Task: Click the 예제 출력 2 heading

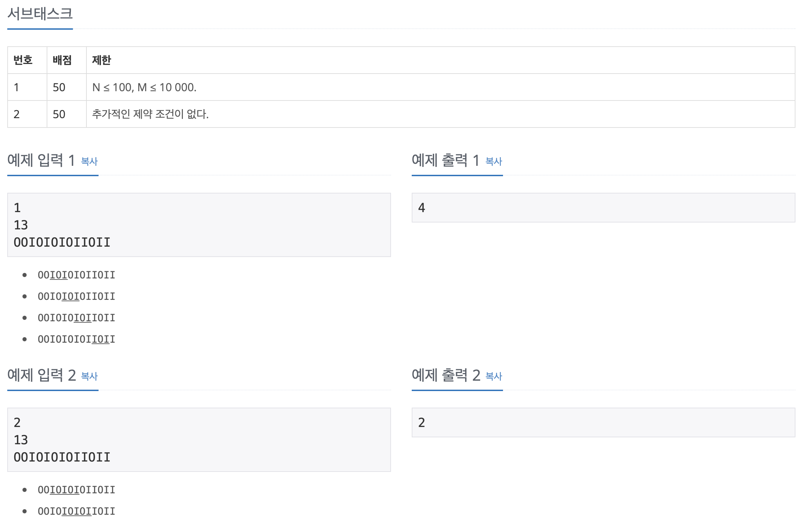Action: click(x=446, y=375)
